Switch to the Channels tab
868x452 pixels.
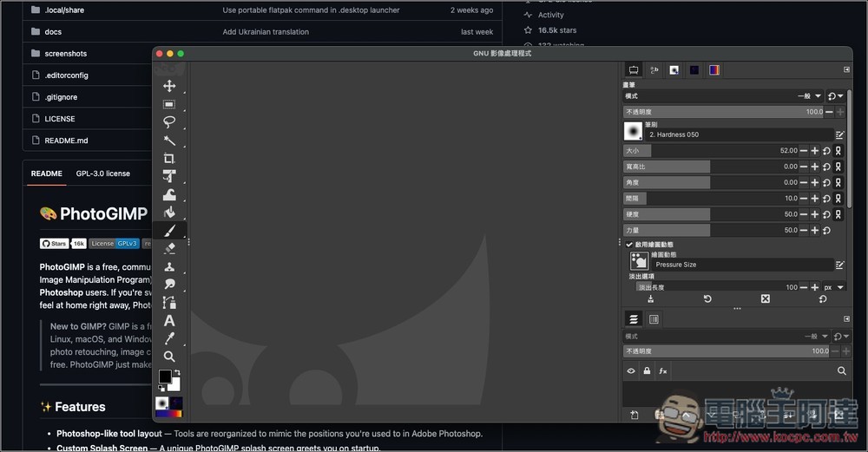[654, 318]
